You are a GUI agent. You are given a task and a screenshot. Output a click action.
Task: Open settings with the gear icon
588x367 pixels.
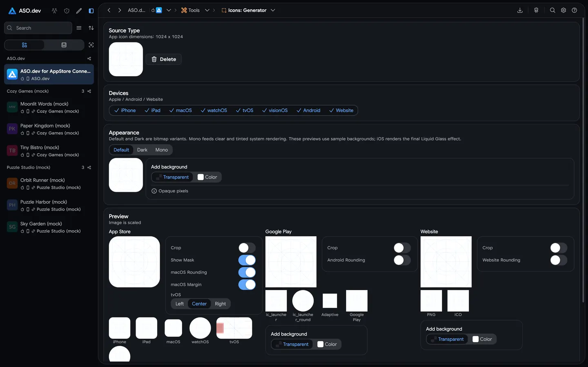(563, 10)
